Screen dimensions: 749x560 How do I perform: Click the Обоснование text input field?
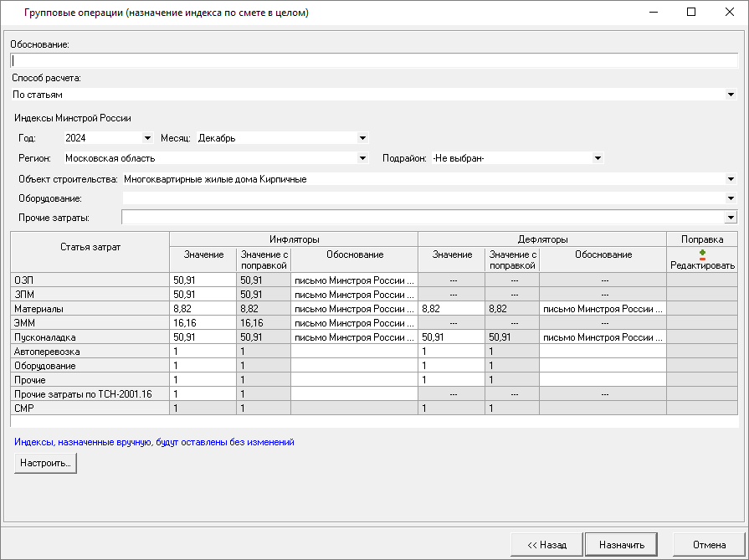pyautogui.click(x=373, y=60)
